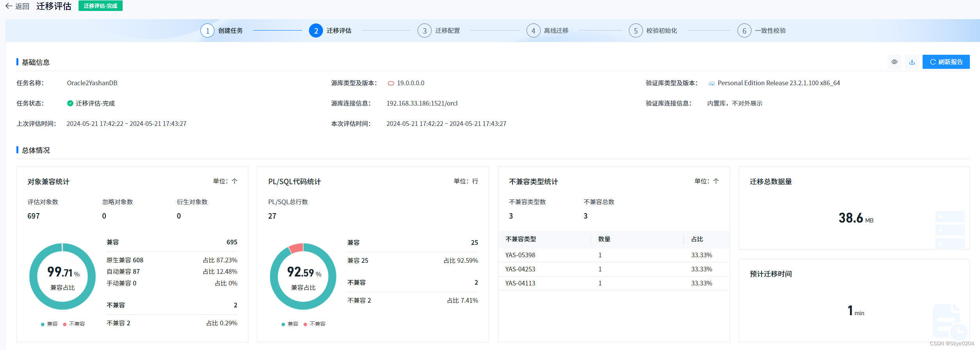This screenshot has width=980, height=350.
Task: Select the YAS-05398 incompatible type row
Action: coord(614,255)
